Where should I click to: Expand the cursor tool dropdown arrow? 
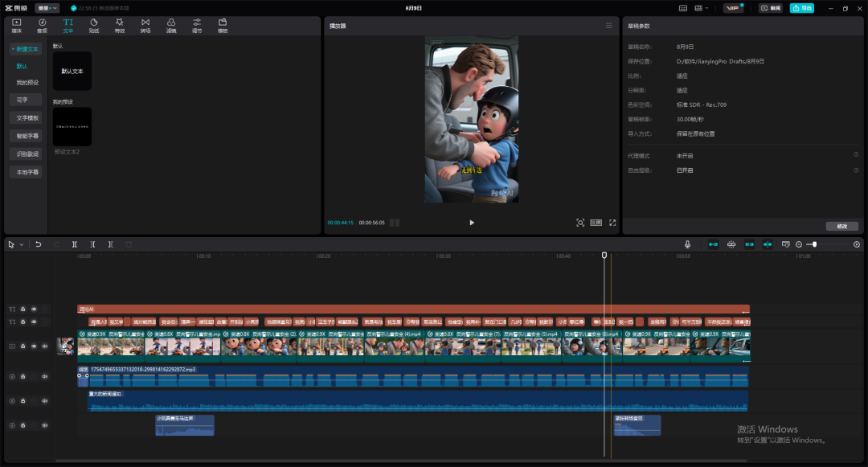pos(22,244)
